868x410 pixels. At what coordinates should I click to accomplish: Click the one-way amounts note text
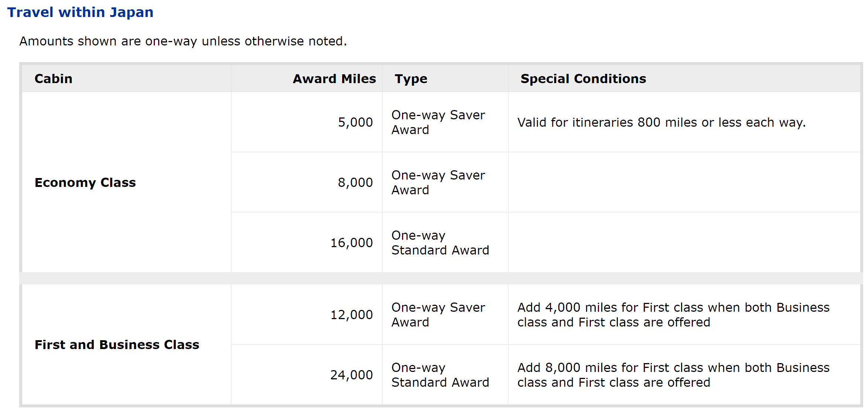point(183,41)
